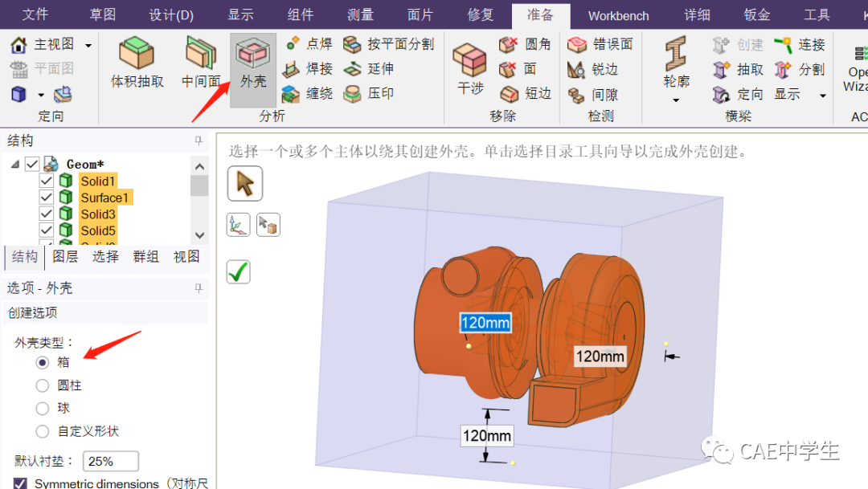868x489 pixels.
Task: Detect 错误面 bad faces
Action: click(x=600, y=44)
